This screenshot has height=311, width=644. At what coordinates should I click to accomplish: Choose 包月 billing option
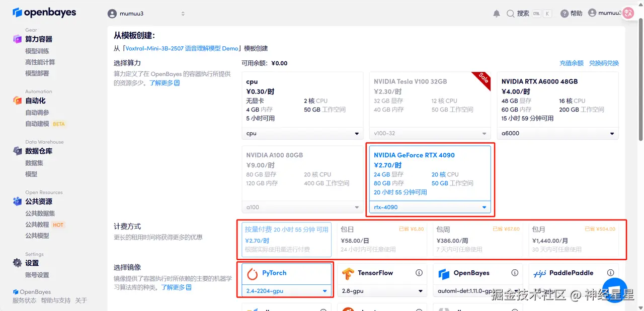point(574,240)
